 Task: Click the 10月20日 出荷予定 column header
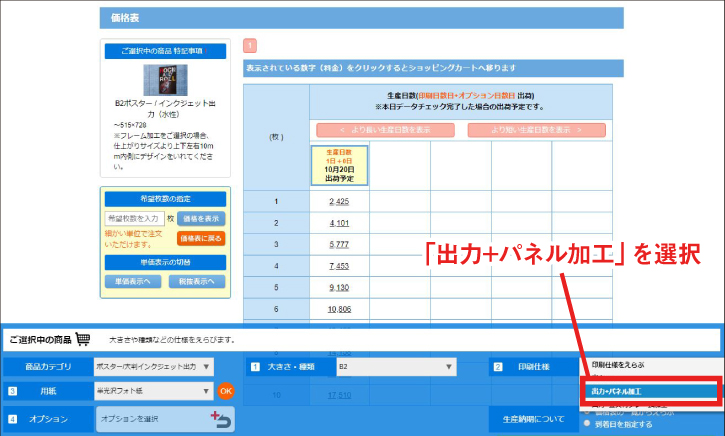(339, 166)
